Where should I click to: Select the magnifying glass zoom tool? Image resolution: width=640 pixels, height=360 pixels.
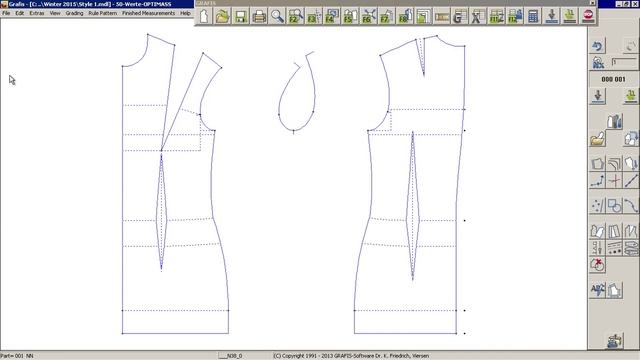(278, 16)
